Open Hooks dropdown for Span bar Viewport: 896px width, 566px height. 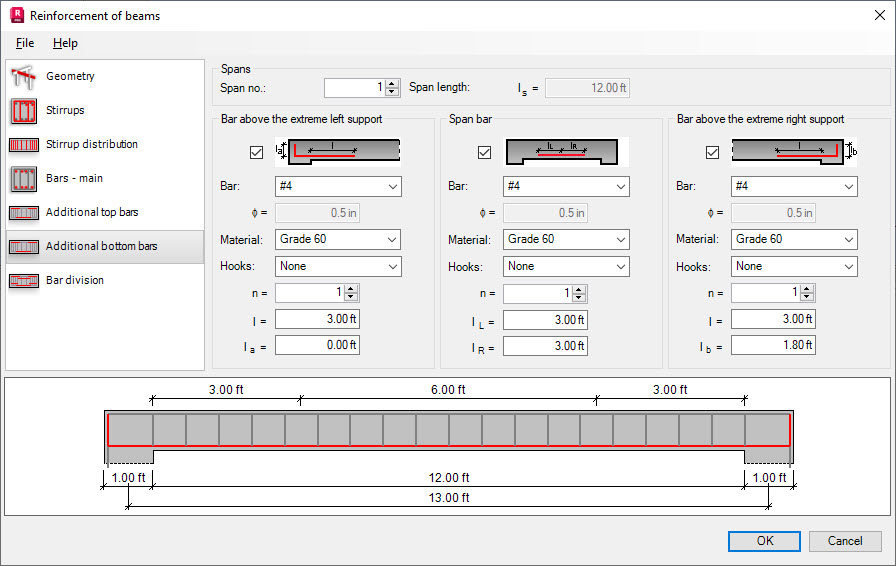566,266
